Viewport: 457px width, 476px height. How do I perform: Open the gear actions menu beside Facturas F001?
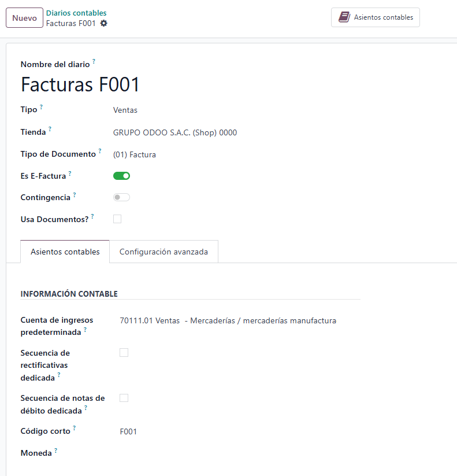tap(104, 23)
